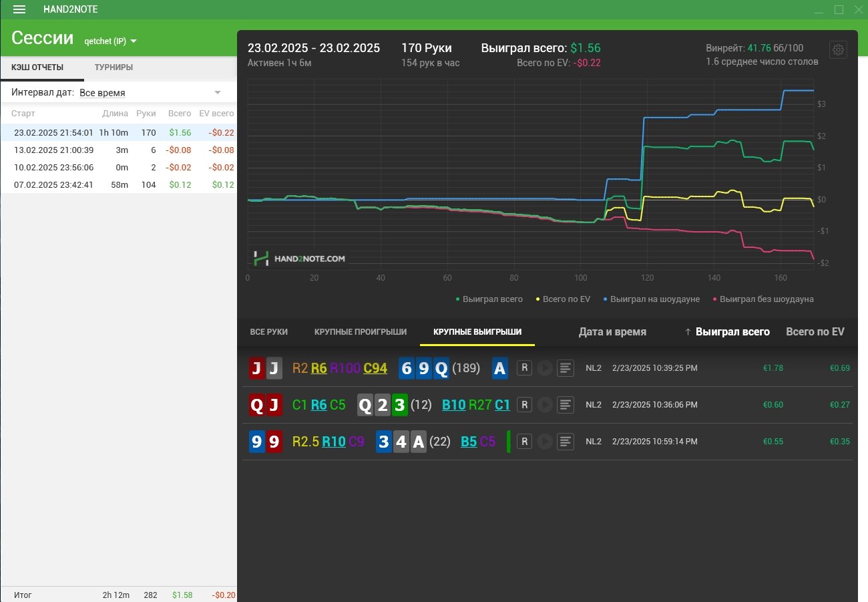Select the КРУПНЫЕ ВЫИГРЫШИ tab
Viewport: 868px width, 602px height.
(477, 331)
